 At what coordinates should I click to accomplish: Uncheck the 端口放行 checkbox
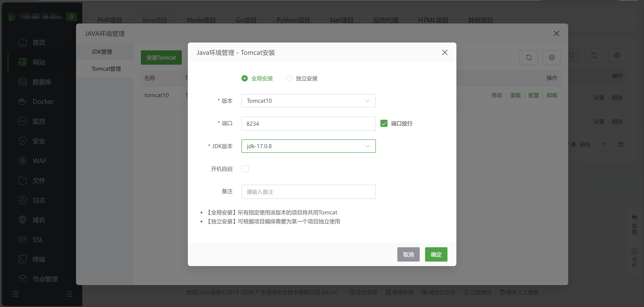[x=384, y=123]
